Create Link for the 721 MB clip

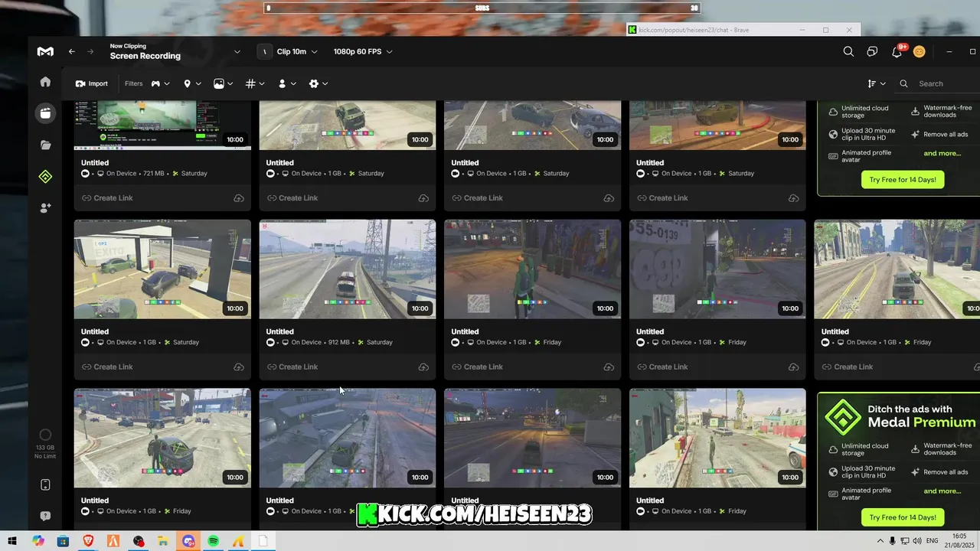click(108, 198)
